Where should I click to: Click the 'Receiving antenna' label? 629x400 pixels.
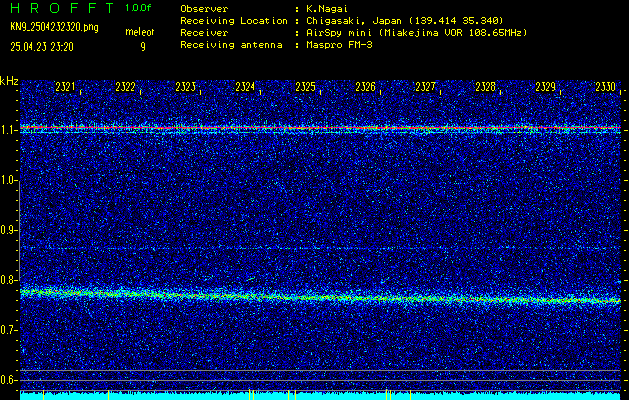[231, 45]
